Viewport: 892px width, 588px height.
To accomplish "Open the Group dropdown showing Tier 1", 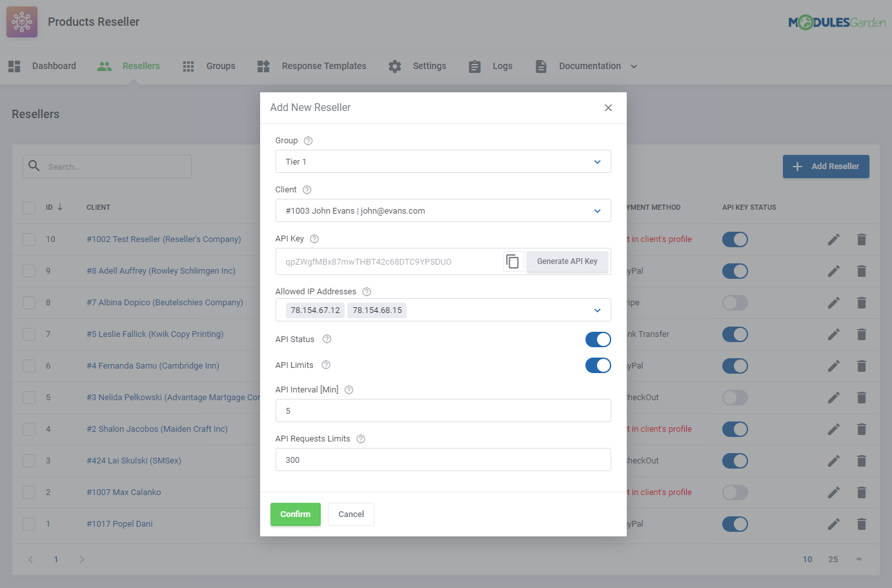I will [x=443, y=161].
